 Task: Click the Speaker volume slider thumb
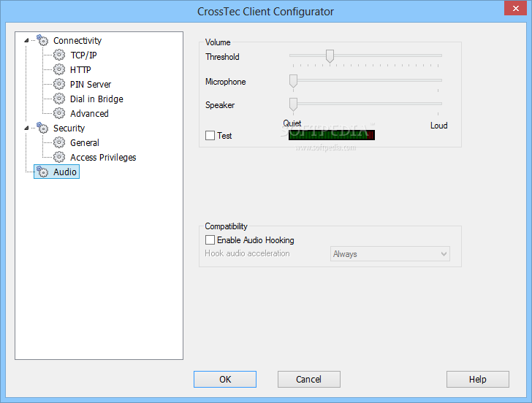[294, 104]
